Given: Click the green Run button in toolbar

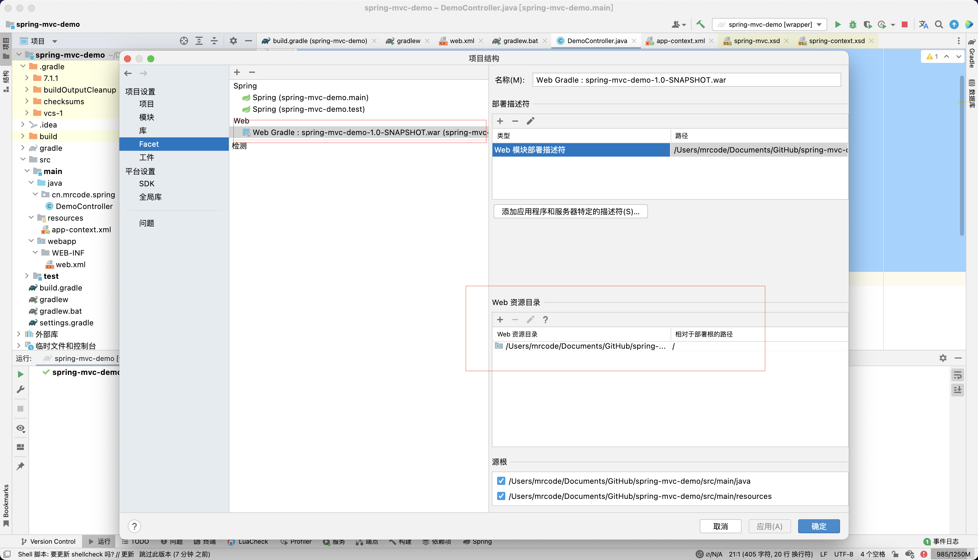Looking at the screenshot, I should tap(838, 25).
